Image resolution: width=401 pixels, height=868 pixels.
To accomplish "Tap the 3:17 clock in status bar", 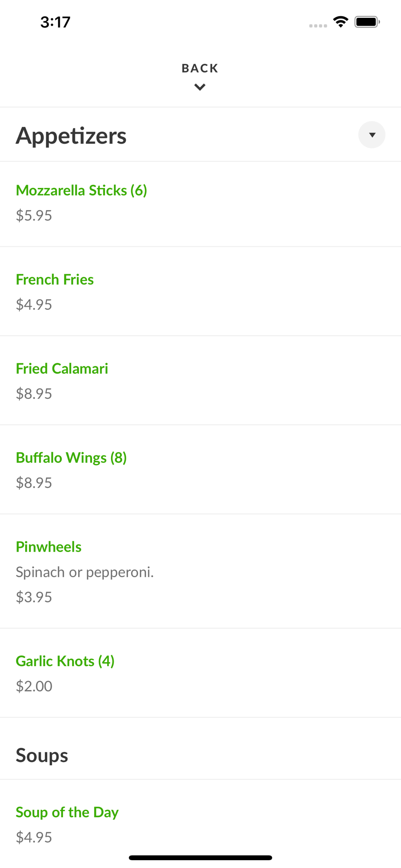I will click(55, 22).
